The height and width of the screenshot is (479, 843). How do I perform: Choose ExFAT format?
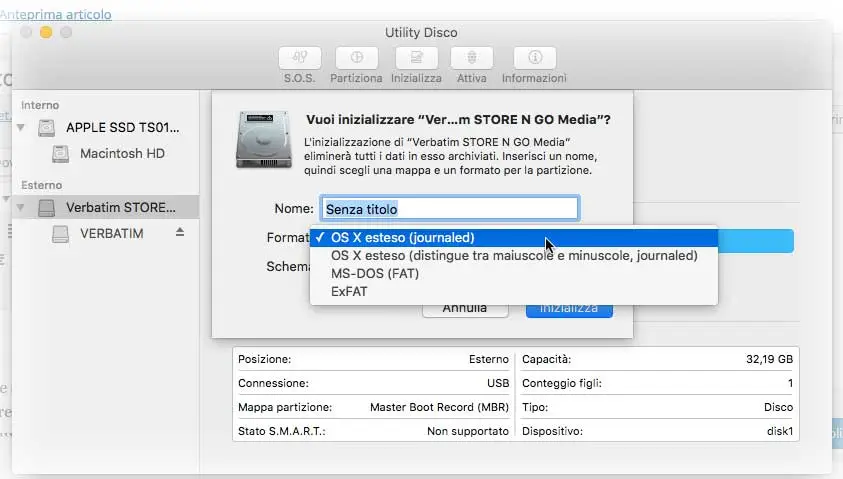513,291
